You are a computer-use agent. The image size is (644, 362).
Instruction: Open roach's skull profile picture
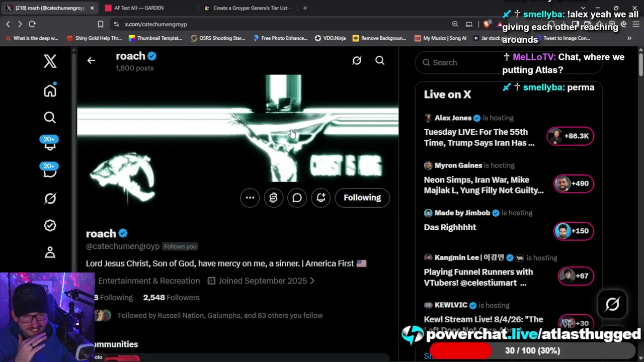(x=122, y=179)
